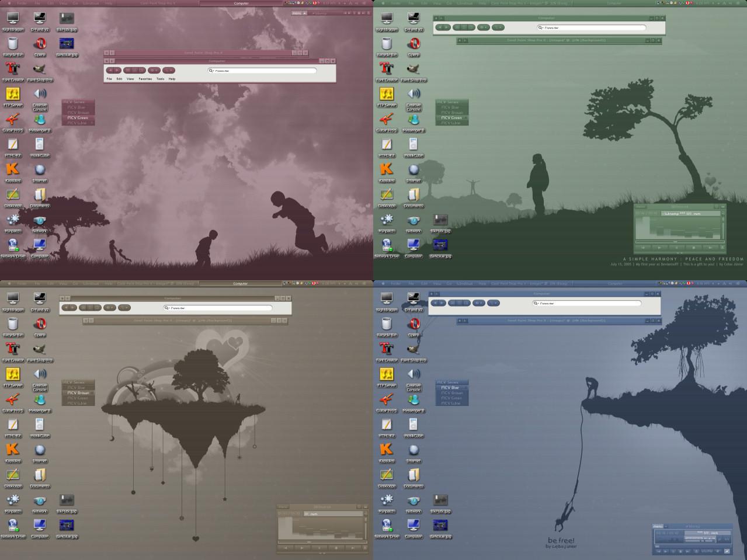This screenshot has height=560, width=747.
Task: Select FTP Server icon on the pink desktop
Action: click(13, 96)
